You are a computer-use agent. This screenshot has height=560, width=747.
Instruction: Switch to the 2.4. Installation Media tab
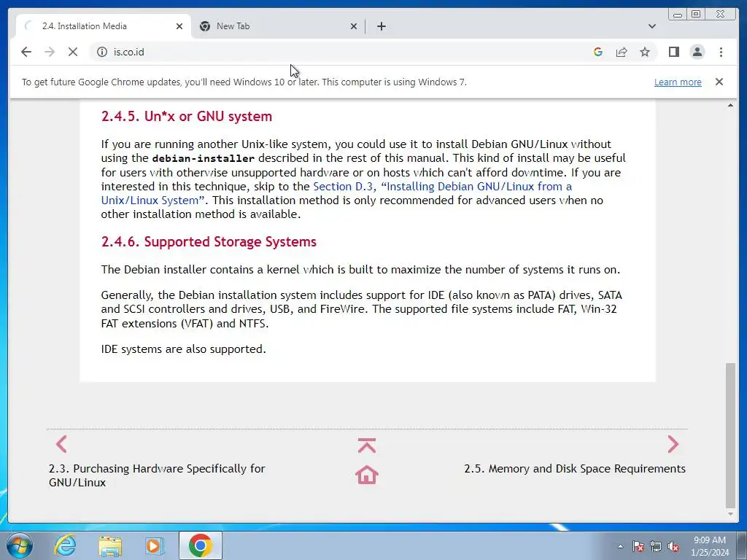pos(104,26)
